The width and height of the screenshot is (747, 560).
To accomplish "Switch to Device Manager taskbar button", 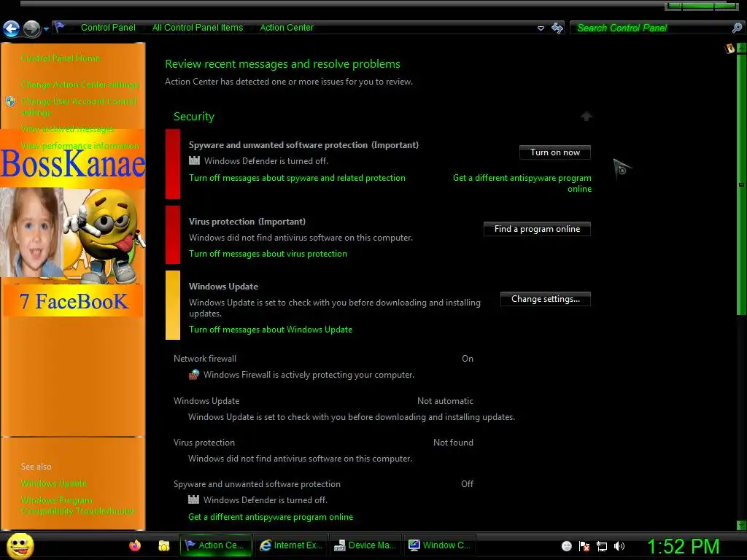I will (366, 545).
